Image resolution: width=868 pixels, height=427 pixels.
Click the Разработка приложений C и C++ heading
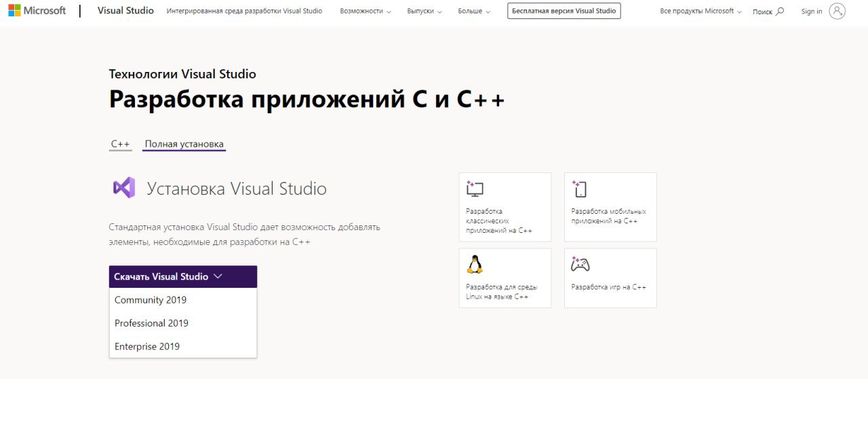tap(307, 99)
